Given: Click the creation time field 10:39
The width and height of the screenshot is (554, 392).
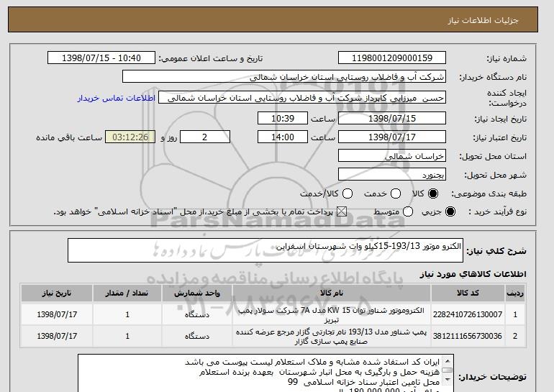Looking at the screenshot, I should point(283,118).
